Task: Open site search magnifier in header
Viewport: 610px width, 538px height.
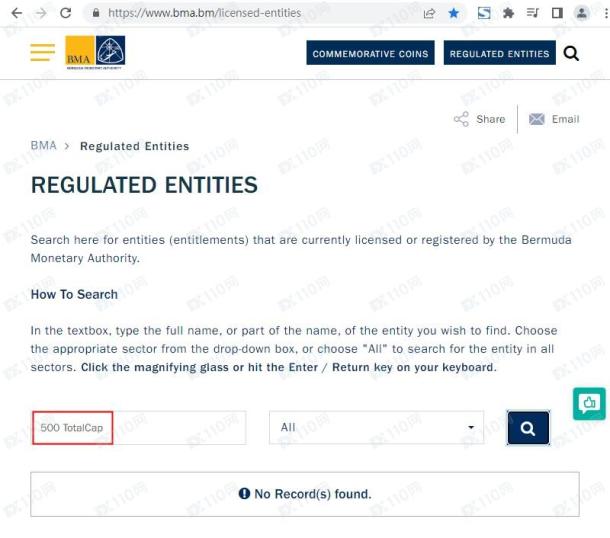Action: point(571,53)
